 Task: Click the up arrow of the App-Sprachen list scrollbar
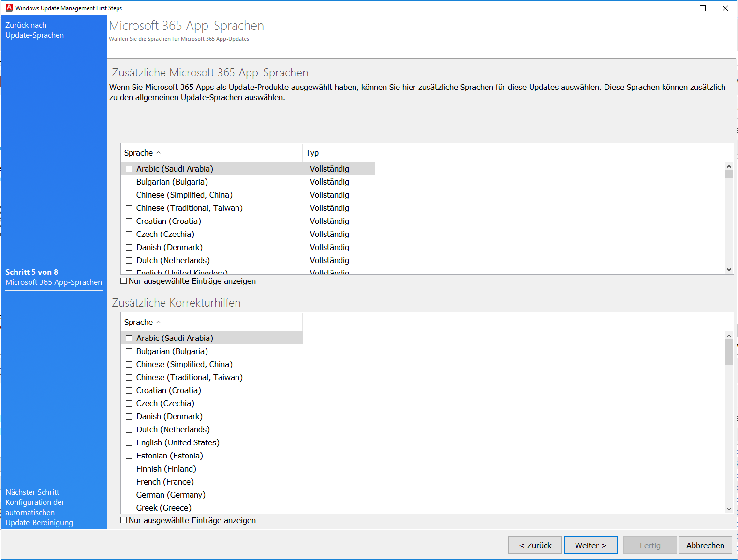pyautogui.click(x=729, y=166)
